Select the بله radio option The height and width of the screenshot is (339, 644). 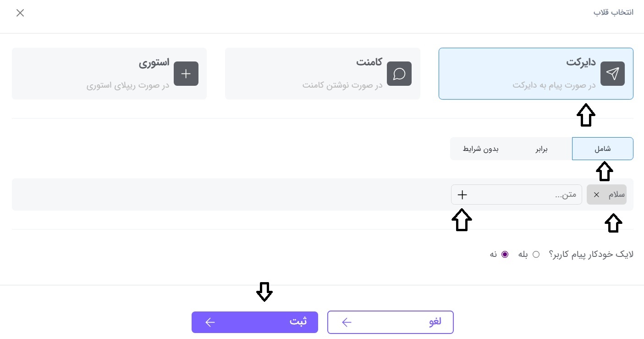(x=536, y=254)
